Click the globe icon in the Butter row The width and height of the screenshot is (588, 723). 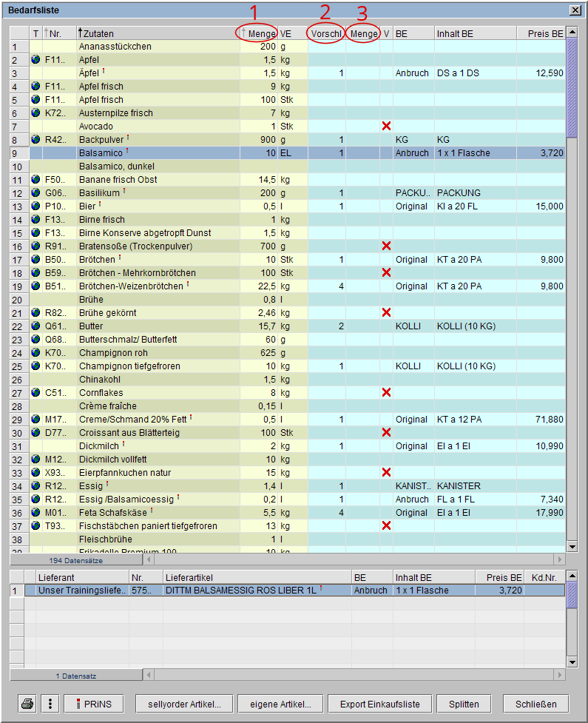36,326
